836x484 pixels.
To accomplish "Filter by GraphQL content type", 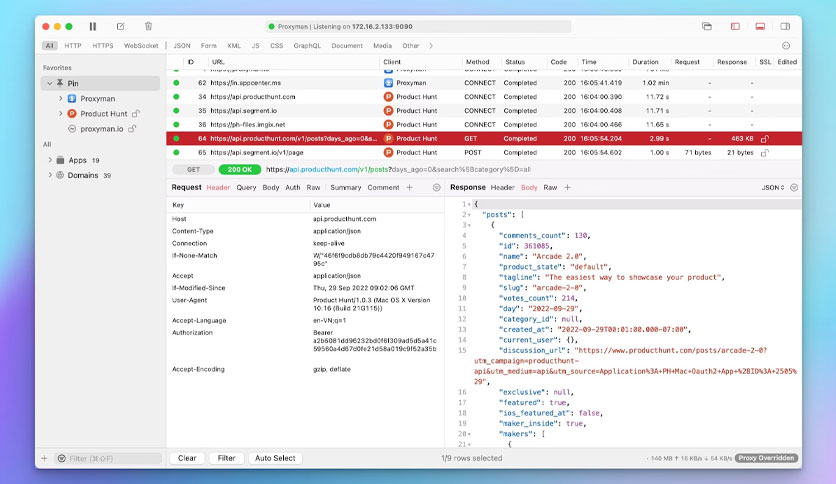I will pyautogui.click(x=307, y=46).
